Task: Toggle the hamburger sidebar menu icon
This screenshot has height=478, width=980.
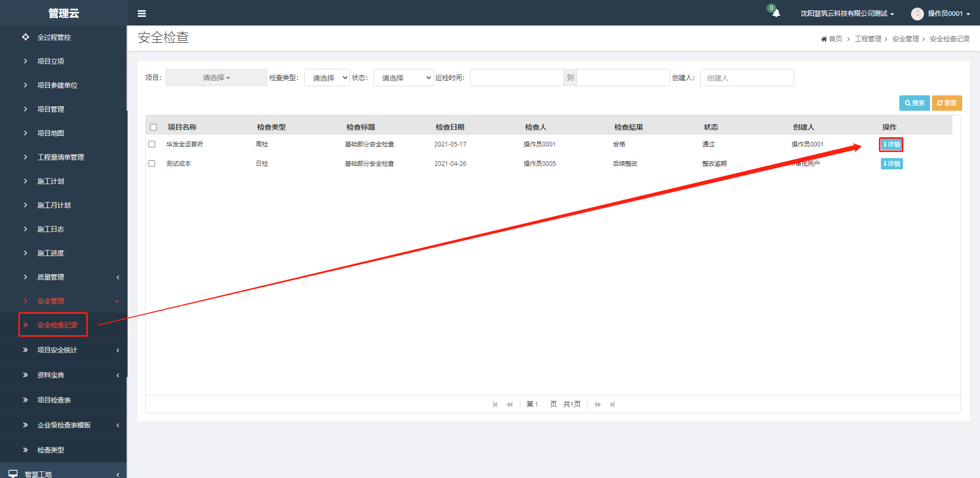Action: 142,14
